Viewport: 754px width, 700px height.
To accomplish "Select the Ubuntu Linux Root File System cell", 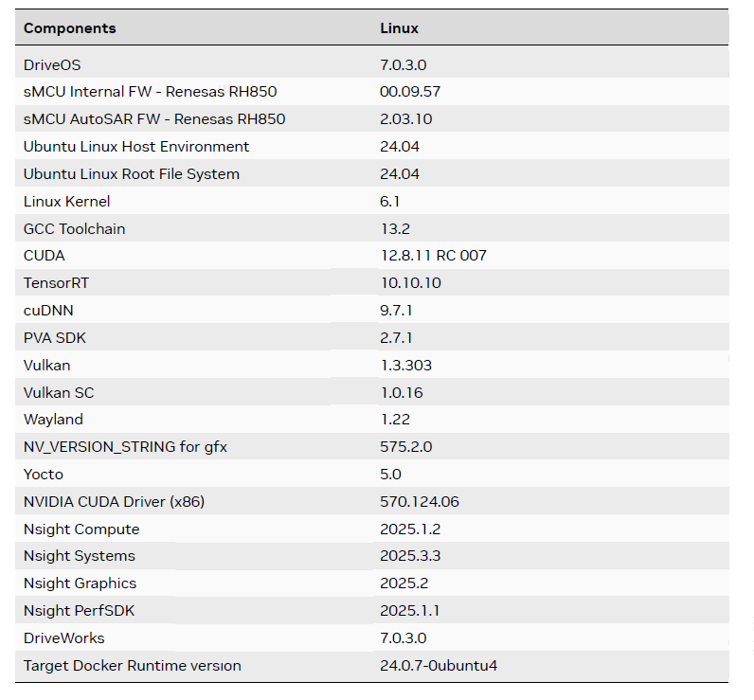I will coord(132,174).
